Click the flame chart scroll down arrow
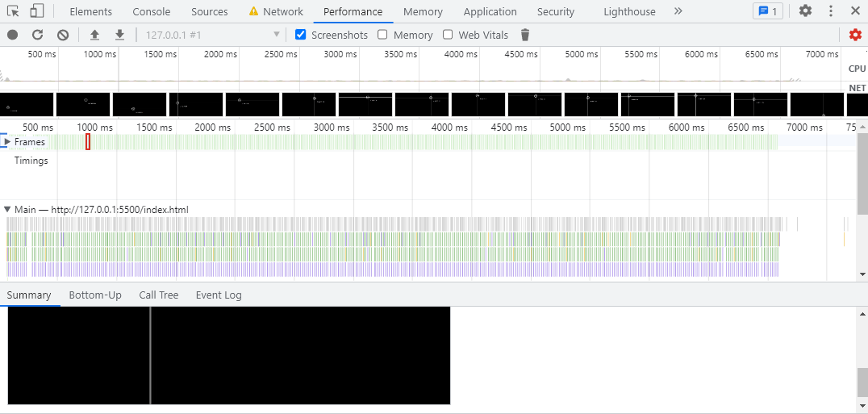 point(862,274)
